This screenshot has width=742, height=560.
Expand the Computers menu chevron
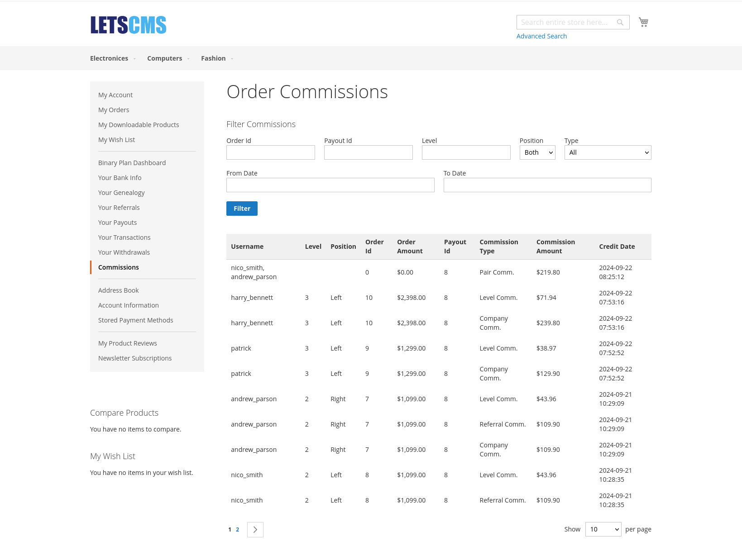188,59
